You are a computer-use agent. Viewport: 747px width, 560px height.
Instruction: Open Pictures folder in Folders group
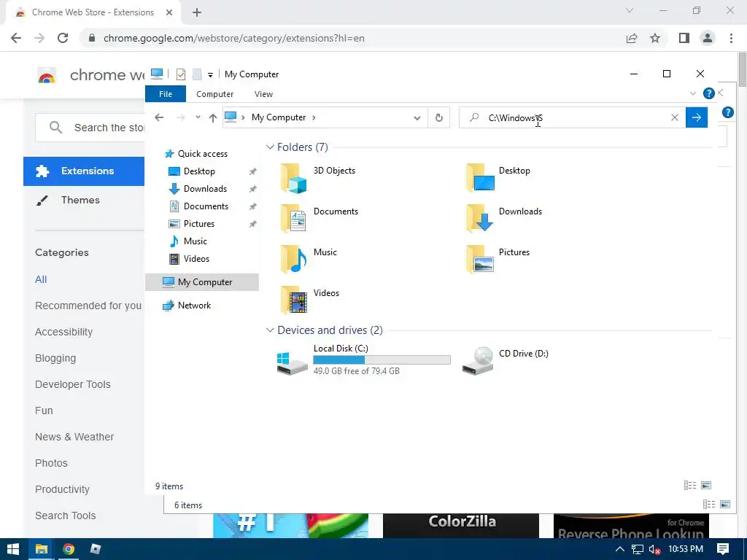498,260
